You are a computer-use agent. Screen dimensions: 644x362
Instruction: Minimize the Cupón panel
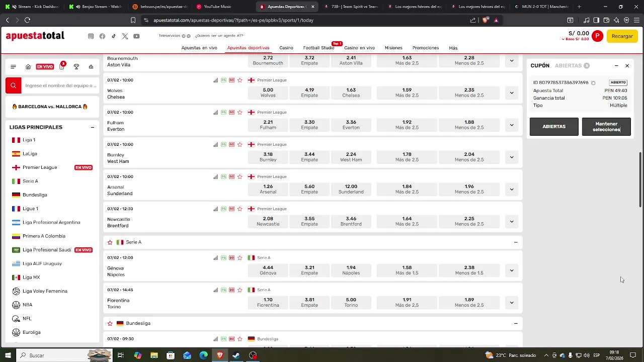(616, 66)
